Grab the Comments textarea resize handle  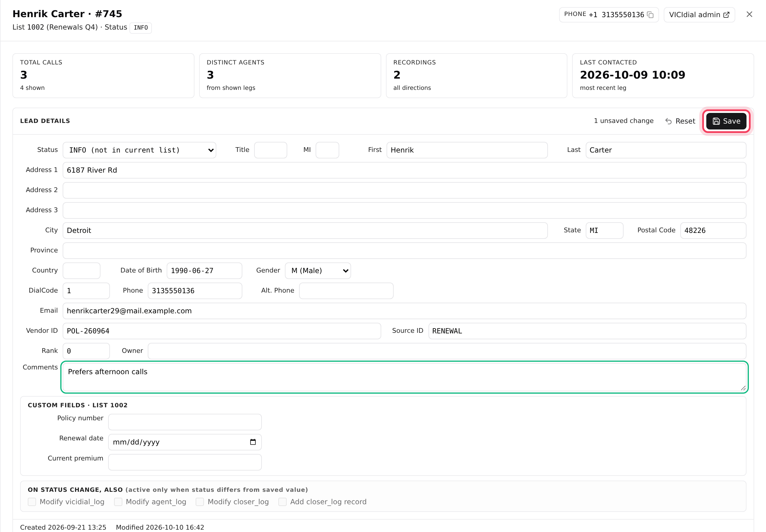pyautogui.click(x=743, y=388)
